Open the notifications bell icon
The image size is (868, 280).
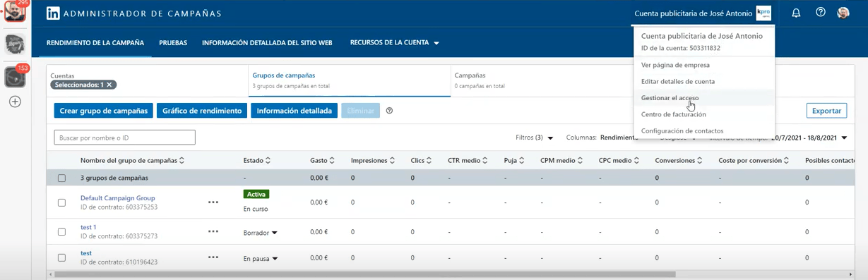(796, 13)
